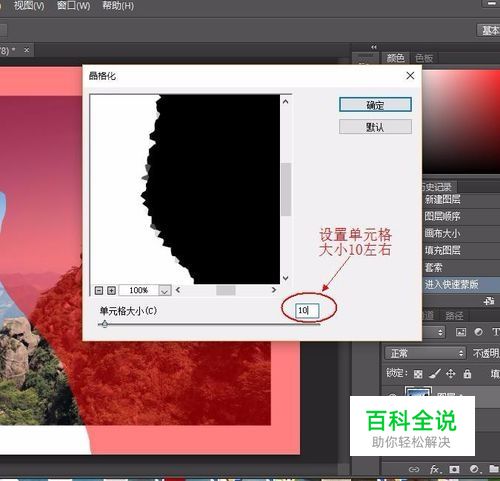500x481 pixels.
Task: Switch to the 颜色 panel tab
Action: [x=395, y=58]
